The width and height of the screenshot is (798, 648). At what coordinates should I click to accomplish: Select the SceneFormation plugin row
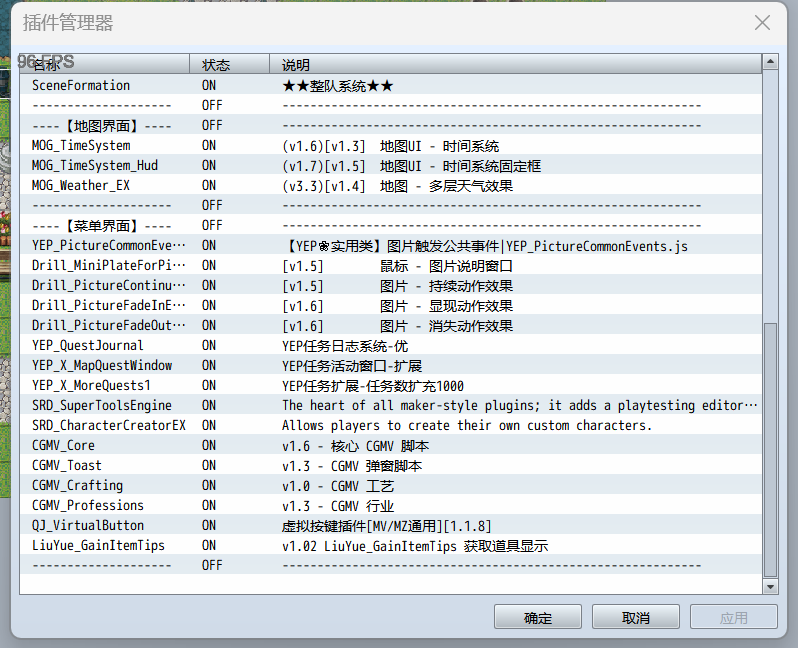[x=391, y=85]
